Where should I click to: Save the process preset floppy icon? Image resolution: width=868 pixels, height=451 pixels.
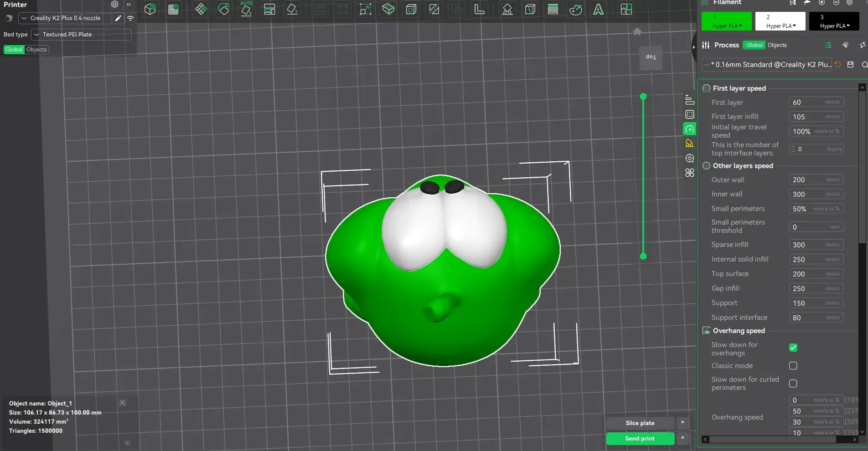pos(850,65)
